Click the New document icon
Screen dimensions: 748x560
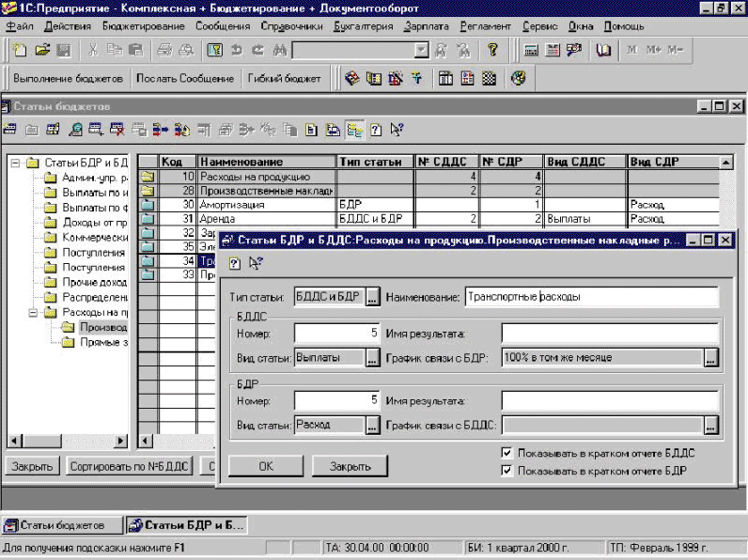pos(20,50)
